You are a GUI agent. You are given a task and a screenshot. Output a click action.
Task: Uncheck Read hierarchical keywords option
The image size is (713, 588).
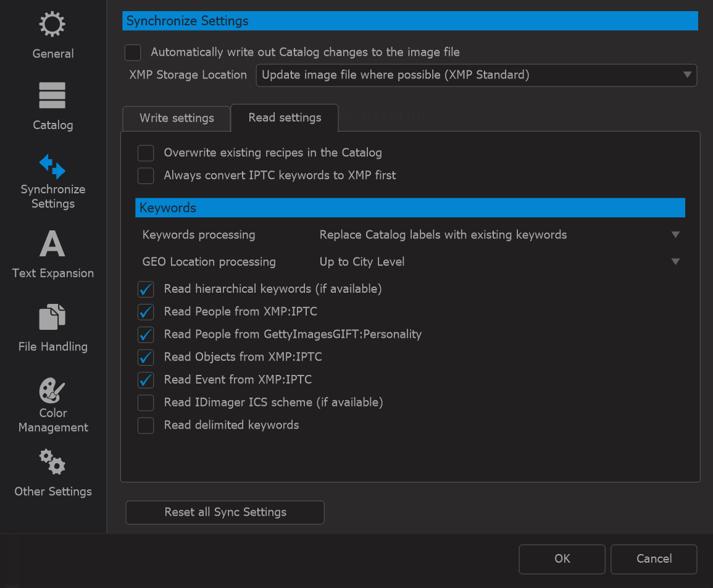pos(146,289)
